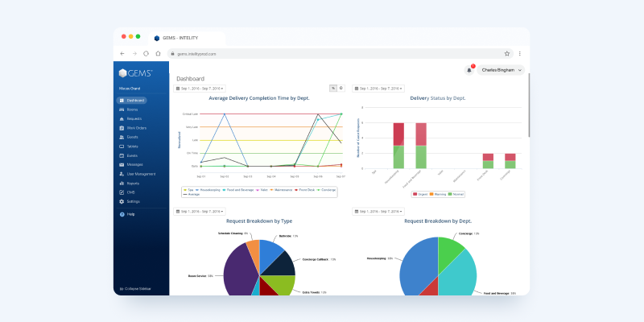The image size is (644, 322).
Task: Click the GEMS logo in the sidebar
Action: (x=135, y=73)
